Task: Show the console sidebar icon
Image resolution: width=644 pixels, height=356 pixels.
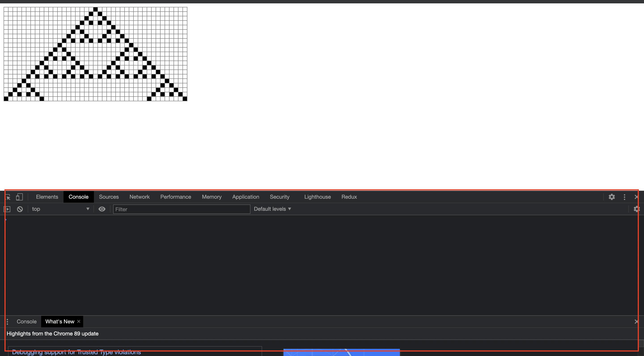Action: pos(7,209)
